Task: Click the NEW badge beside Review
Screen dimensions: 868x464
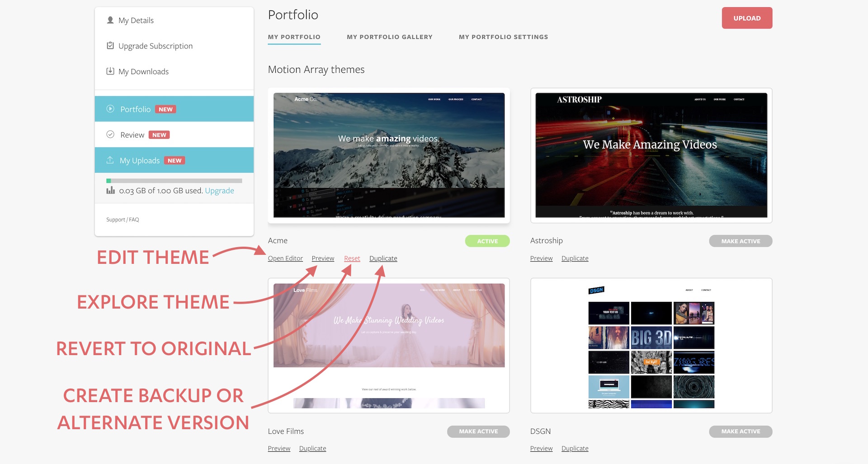Action: (x=159, y=135)
